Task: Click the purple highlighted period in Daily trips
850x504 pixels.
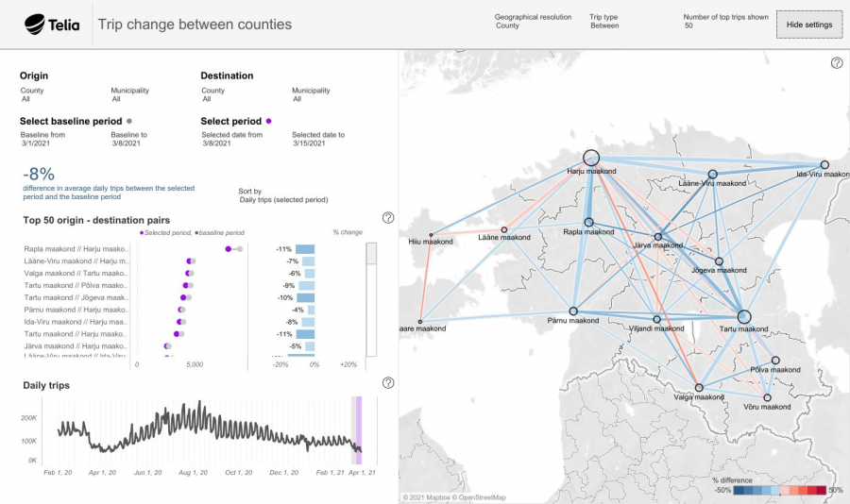Action: pos(359,430)
